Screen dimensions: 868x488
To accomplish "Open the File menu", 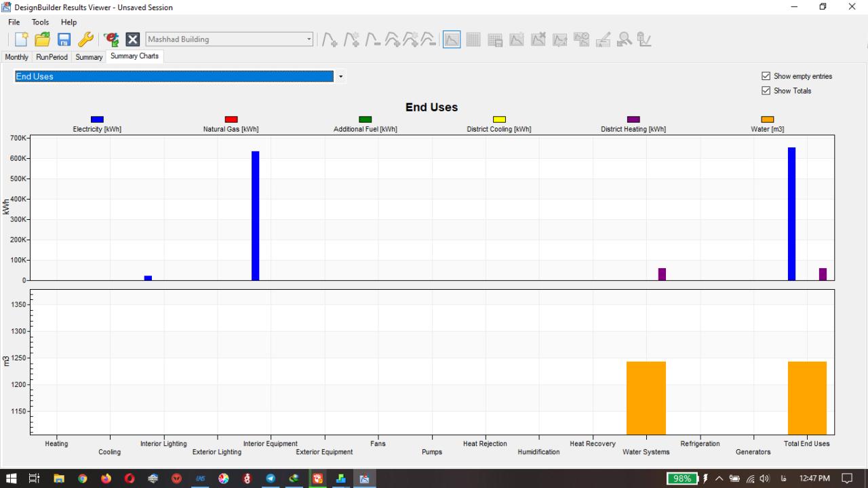I will [x=14, y=22].
